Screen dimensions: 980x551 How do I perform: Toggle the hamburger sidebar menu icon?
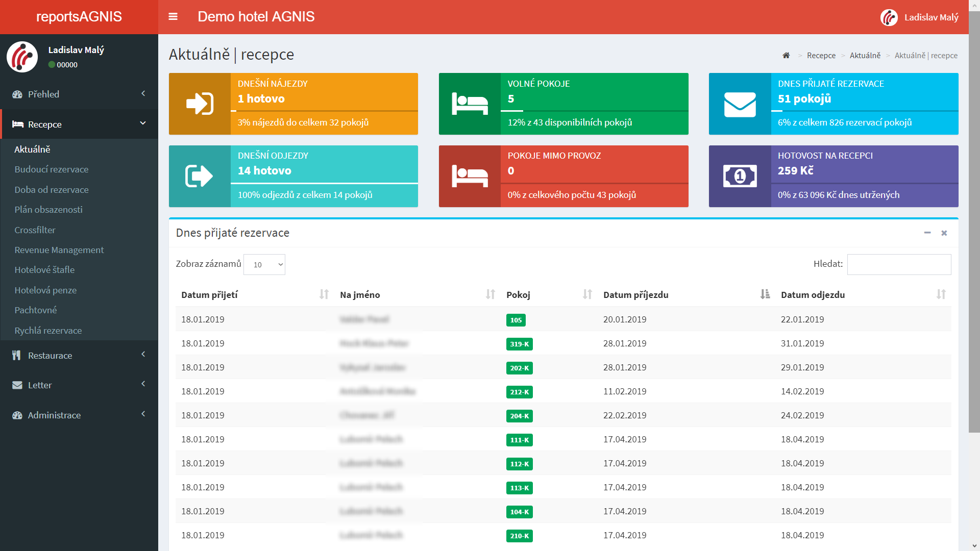[173, 17]
